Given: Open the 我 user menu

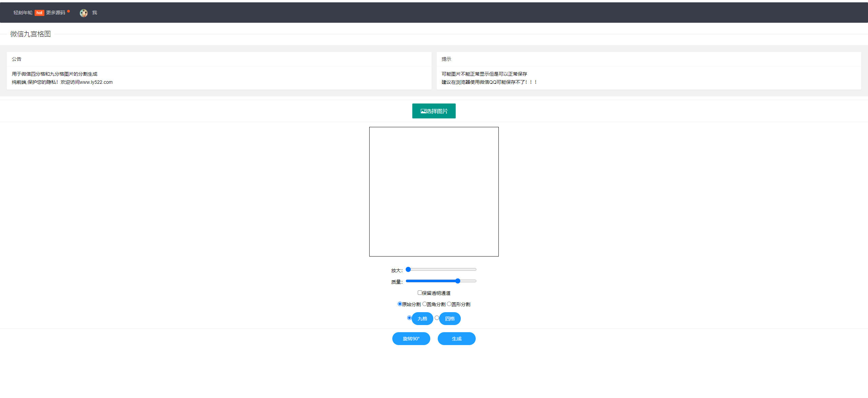Looking at the screenshot, I should 95,13.
